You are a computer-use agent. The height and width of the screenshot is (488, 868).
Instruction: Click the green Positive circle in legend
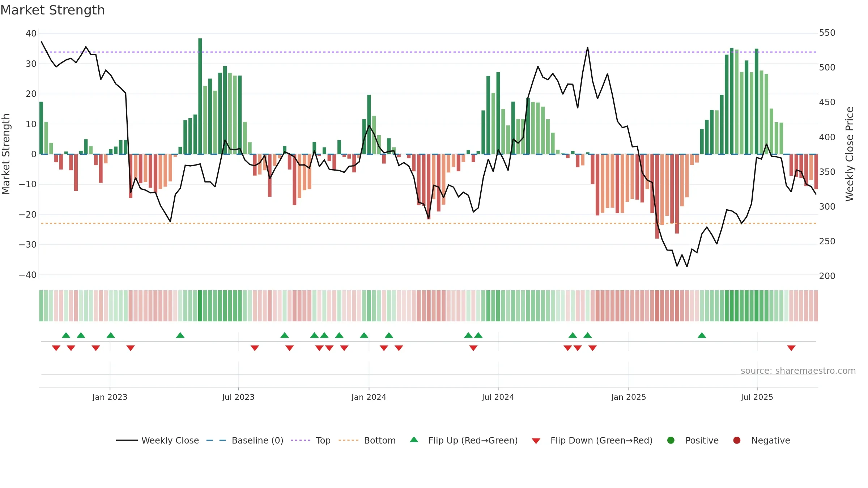(671, 440)
